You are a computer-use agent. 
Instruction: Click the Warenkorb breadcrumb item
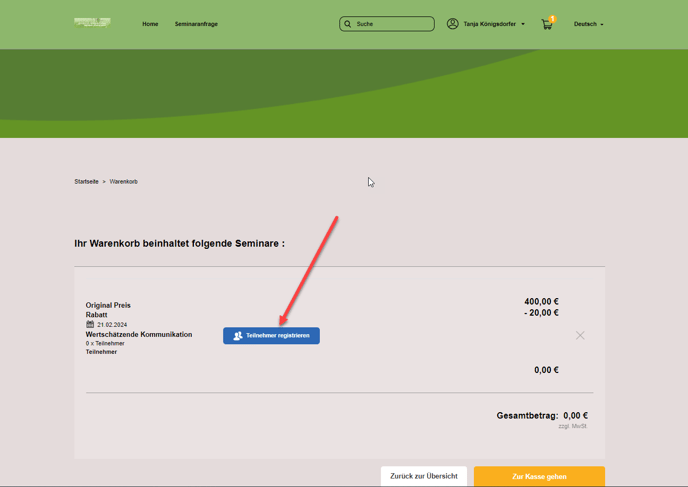124,182
